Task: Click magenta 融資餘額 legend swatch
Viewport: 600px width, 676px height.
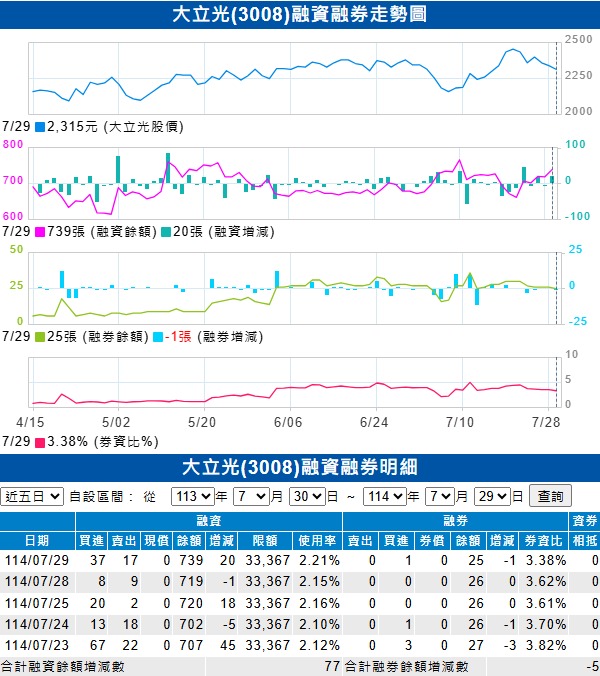Action: pos(40,232)
